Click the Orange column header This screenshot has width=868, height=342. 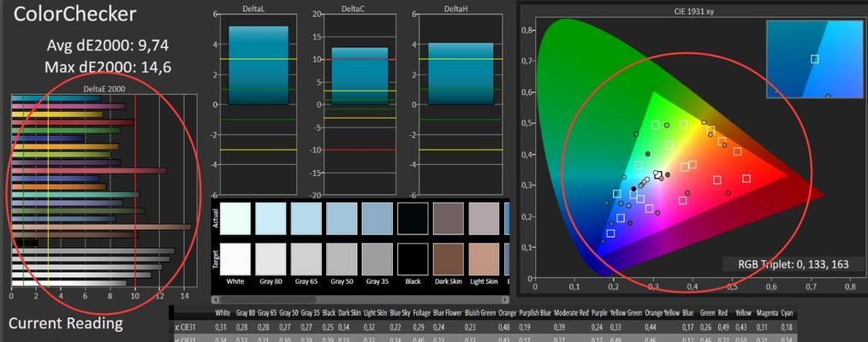507,313
